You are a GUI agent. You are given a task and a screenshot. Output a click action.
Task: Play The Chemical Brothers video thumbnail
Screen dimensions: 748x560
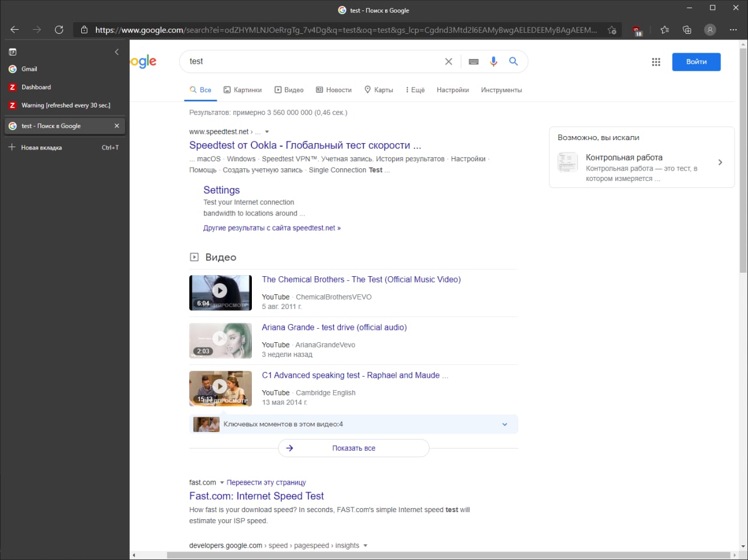point(220,293)
